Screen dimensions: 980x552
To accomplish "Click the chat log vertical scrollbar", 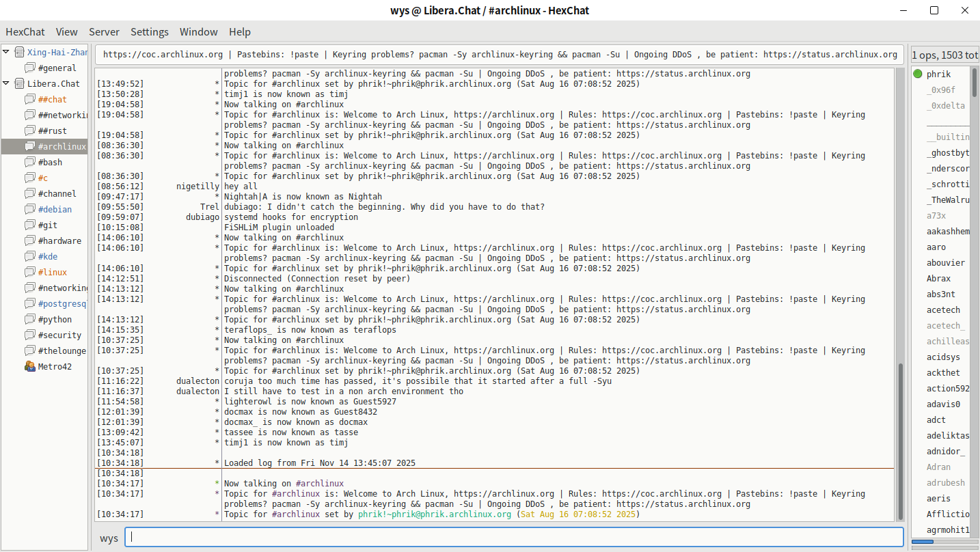I will (900, 437).
